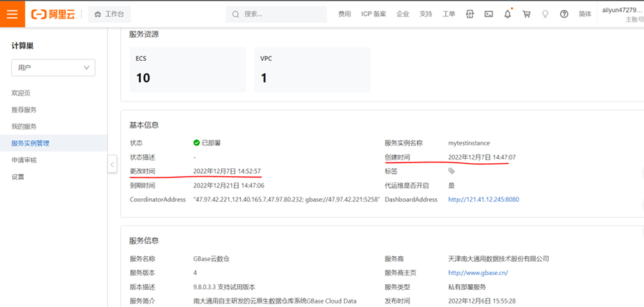Collapse the sidebar with the arrow handle
Image resolution: width=644 pixels, height=307 pixels.
coord(112,164)
